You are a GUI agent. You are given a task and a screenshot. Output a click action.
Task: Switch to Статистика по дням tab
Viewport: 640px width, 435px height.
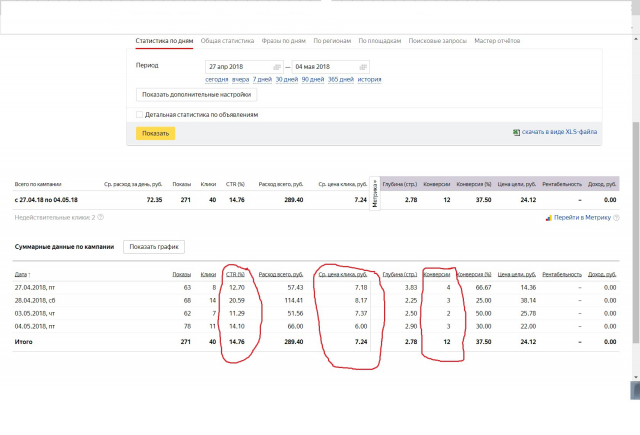[x=164, y=41]
